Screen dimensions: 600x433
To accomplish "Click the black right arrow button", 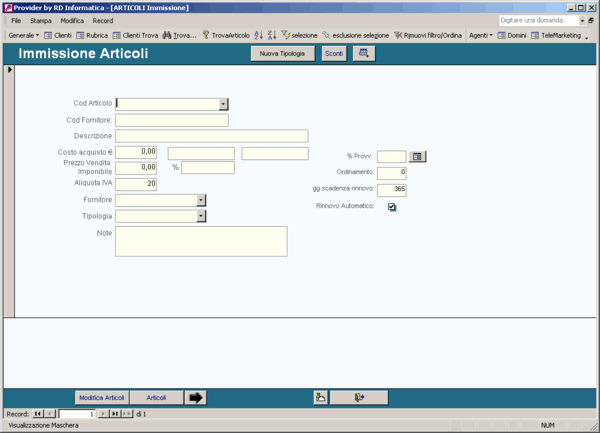I will pyautogui.click(x=196, y=397).
